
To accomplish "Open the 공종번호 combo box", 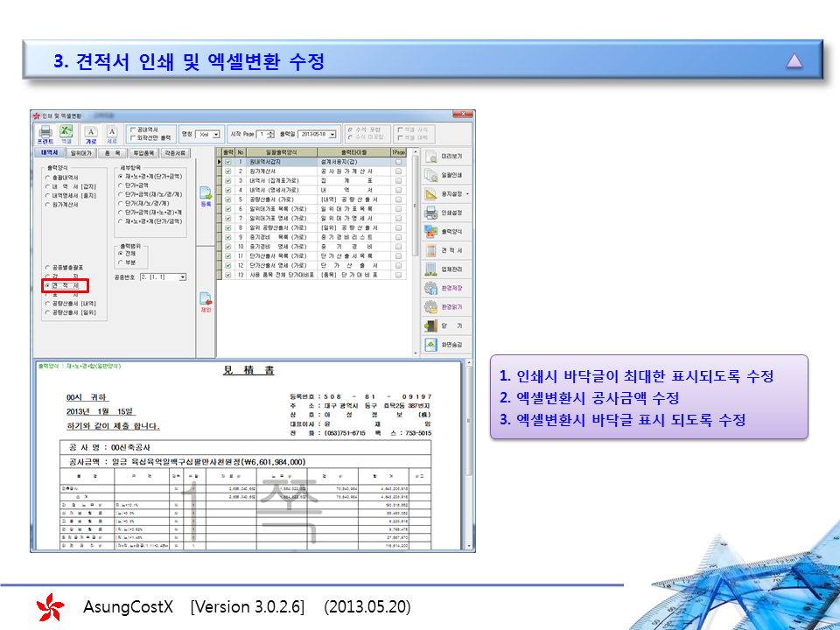I will tap(182, 276).
